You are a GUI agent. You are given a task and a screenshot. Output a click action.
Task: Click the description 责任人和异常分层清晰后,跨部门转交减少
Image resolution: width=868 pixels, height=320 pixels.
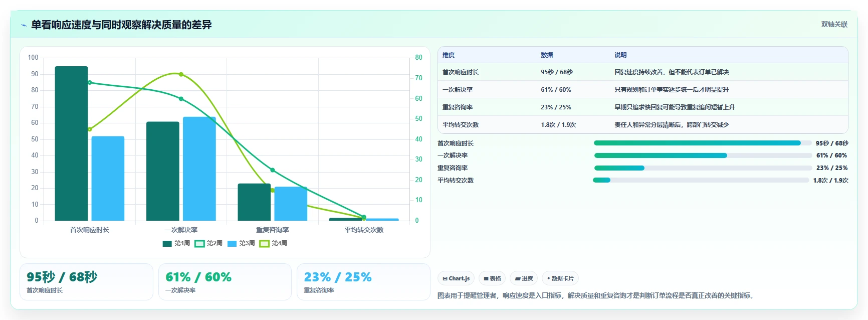(x=672, y=125)
